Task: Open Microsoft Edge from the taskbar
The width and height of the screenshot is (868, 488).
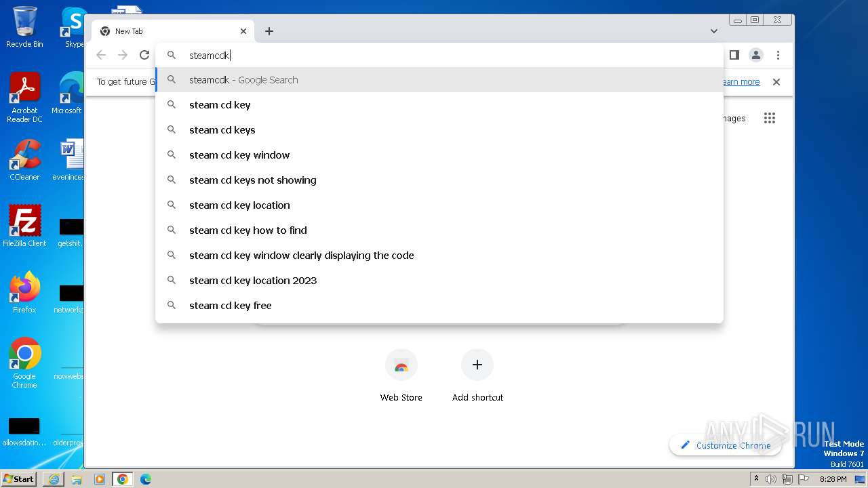Action: [x=146, y=479]
